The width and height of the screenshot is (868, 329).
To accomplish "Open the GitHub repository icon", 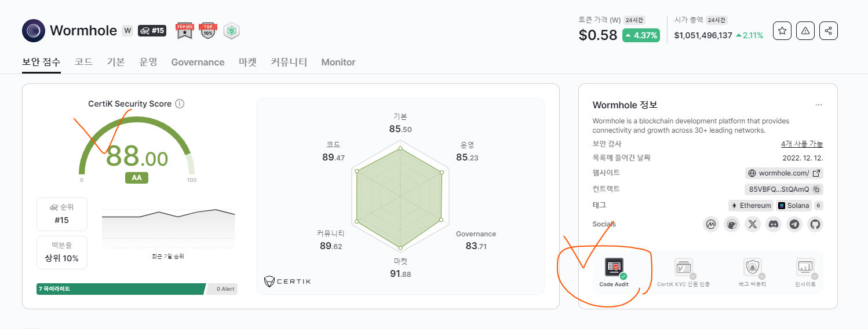I will (x=815, y=224).
